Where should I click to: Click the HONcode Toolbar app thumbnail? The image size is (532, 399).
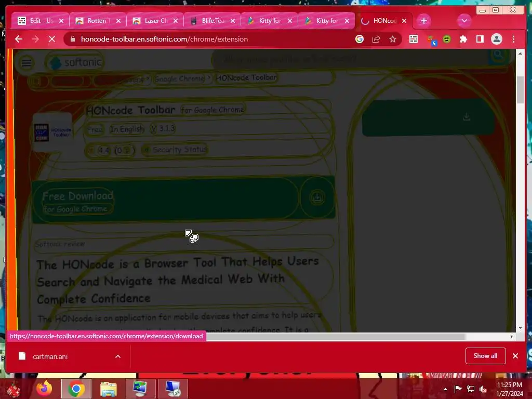[x=52, y=132]
